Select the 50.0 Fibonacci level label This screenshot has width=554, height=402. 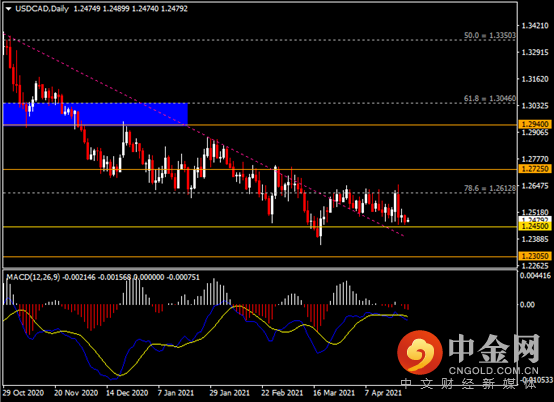pos(490,35)
